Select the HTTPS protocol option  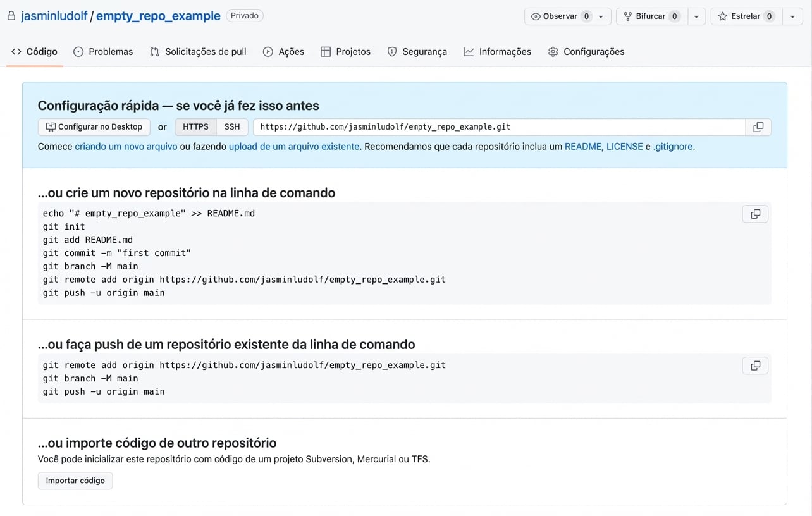[x=195, y=127]
